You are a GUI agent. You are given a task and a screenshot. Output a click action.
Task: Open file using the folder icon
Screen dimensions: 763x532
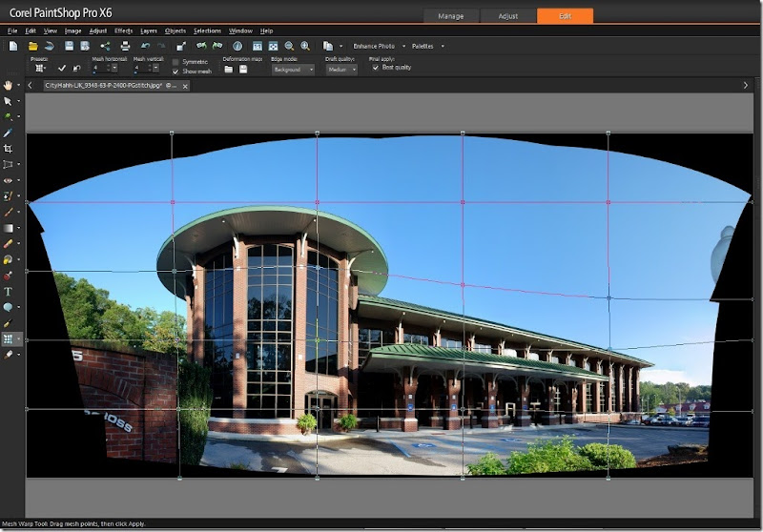click(x=33, y=46)
